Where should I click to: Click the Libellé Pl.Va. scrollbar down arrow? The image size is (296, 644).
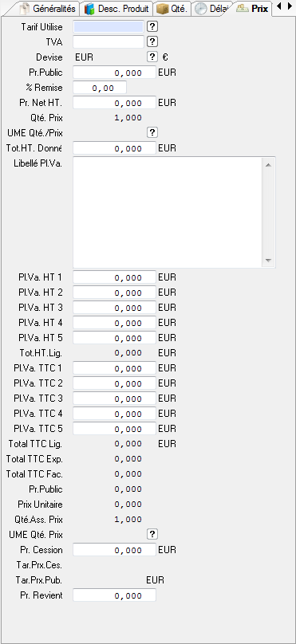pyautogui.click(x=268, y=261)
